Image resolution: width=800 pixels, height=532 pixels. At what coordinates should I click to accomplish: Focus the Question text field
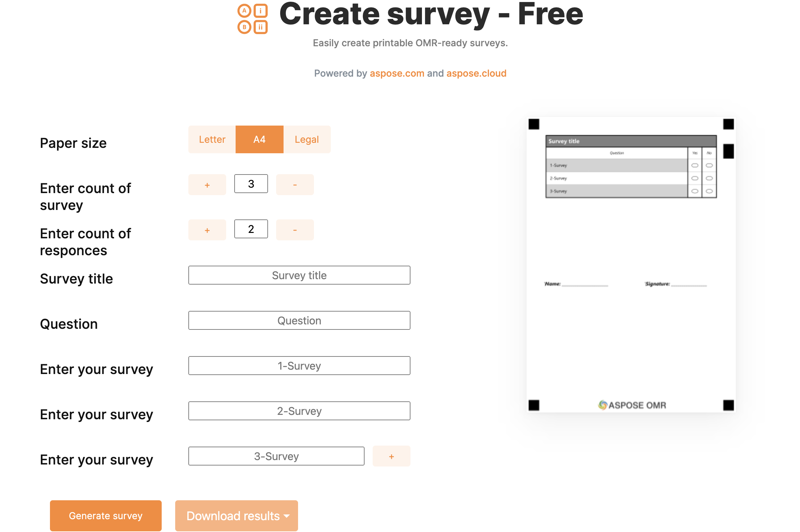coord(299,320)
